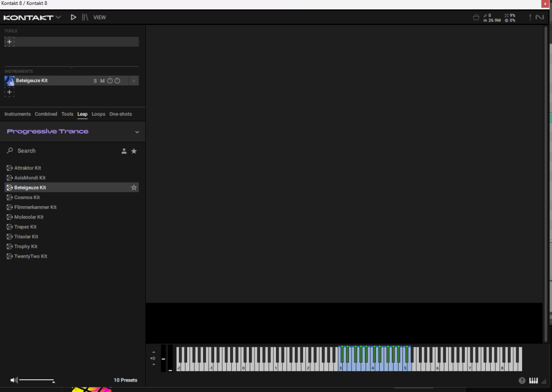This screenshot has height=392, width=552.
Task: Open the Kontakt main menu arrow
Action: (58, 17)
